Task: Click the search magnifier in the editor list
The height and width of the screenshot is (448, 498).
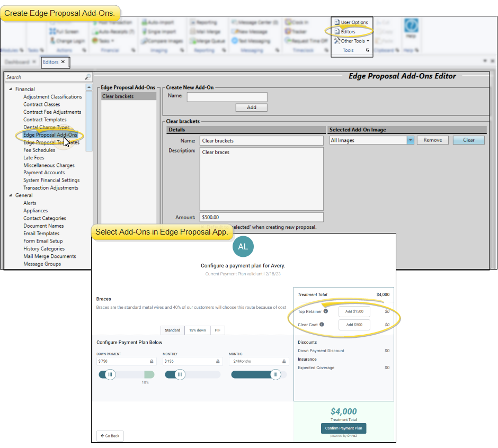Action: [88, 77]
